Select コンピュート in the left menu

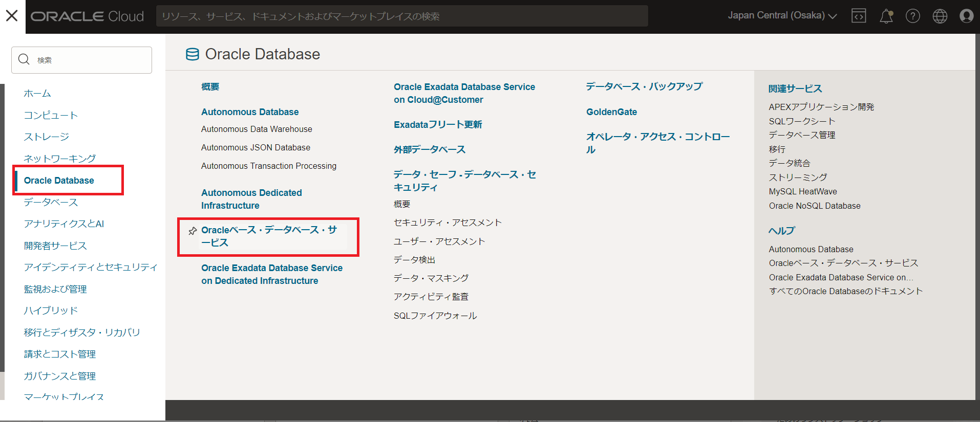pos(51,115)
